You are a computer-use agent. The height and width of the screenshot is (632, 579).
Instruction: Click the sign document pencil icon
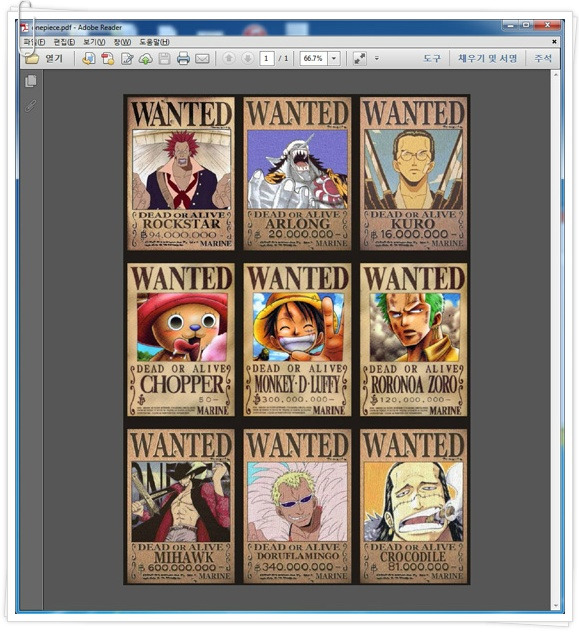click(x=127, y=59)
